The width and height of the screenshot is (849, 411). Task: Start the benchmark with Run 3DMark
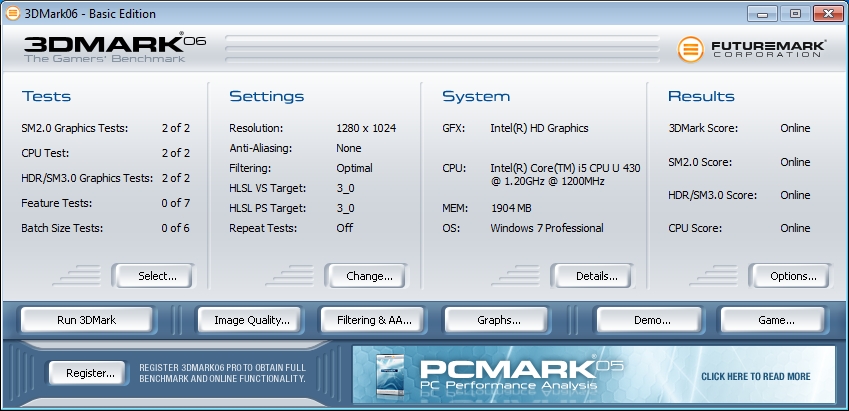(87, 320)
